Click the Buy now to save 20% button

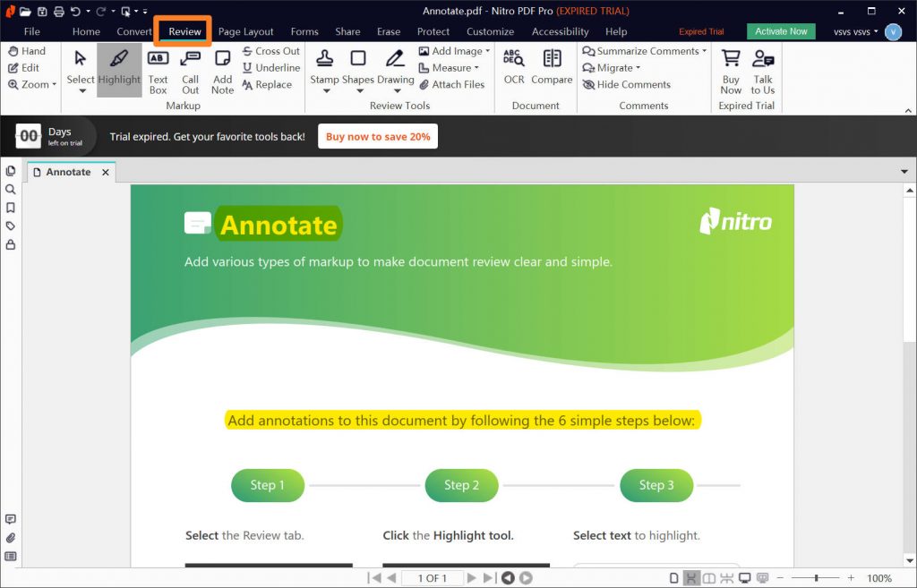[x=376, y=135]
